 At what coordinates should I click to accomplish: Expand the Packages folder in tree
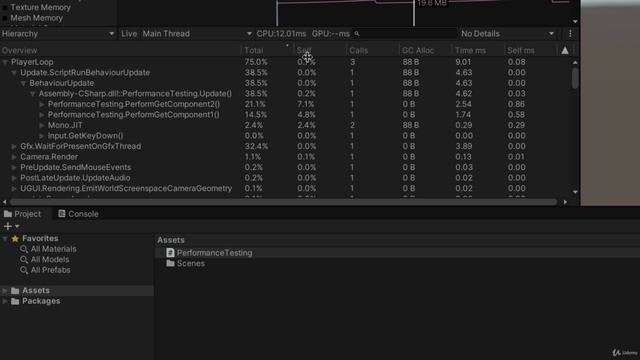click(x=5, y=301)
